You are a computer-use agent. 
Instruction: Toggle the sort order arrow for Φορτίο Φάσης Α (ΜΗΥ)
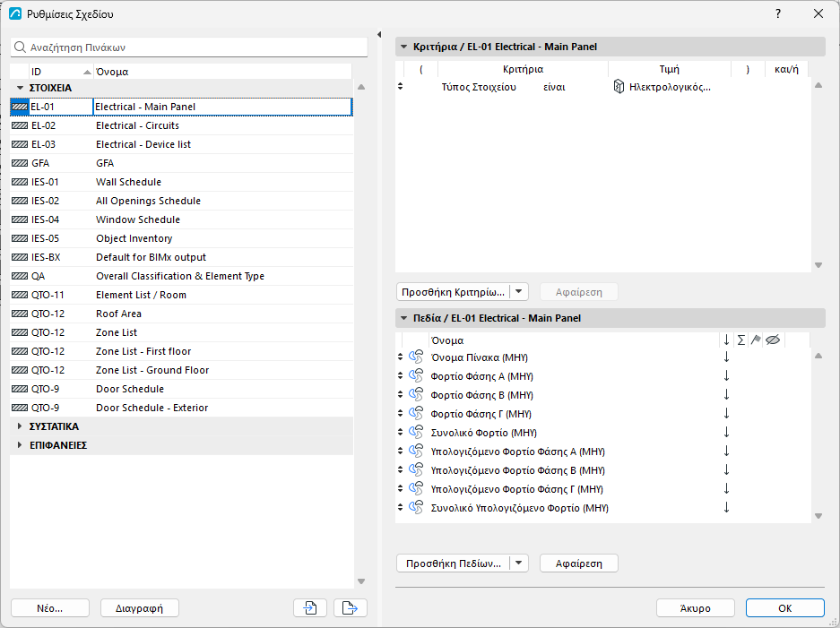[x=726, y=376]
